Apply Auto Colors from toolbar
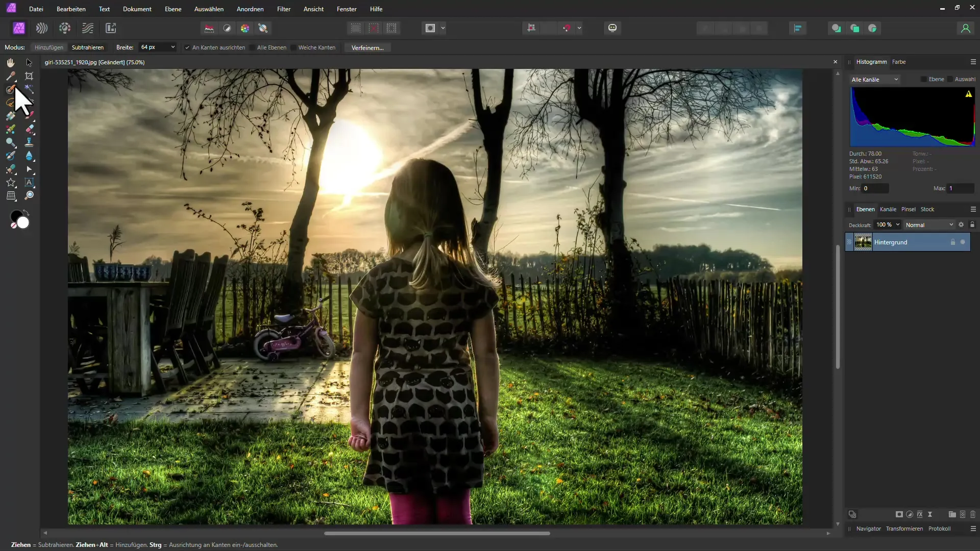Viewport: 980px width, 551px height. [245, 28]
